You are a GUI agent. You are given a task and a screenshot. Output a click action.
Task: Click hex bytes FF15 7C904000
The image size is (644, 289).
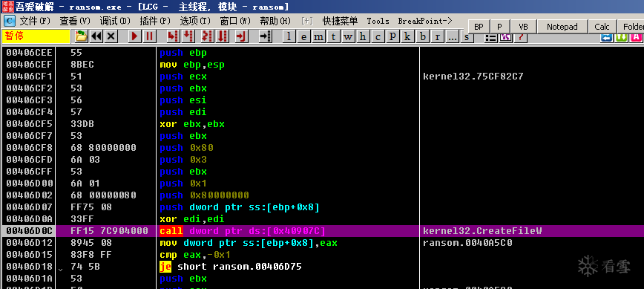click(x=109, y=231)
